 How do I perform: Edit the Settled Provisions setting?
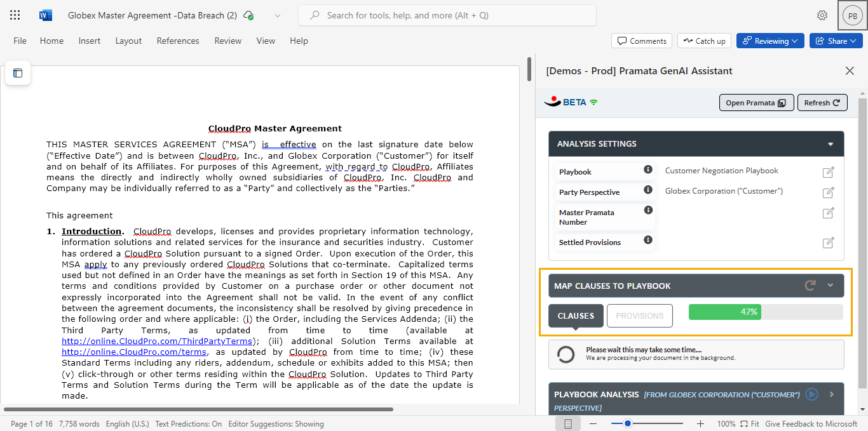(x=828, y=242)
